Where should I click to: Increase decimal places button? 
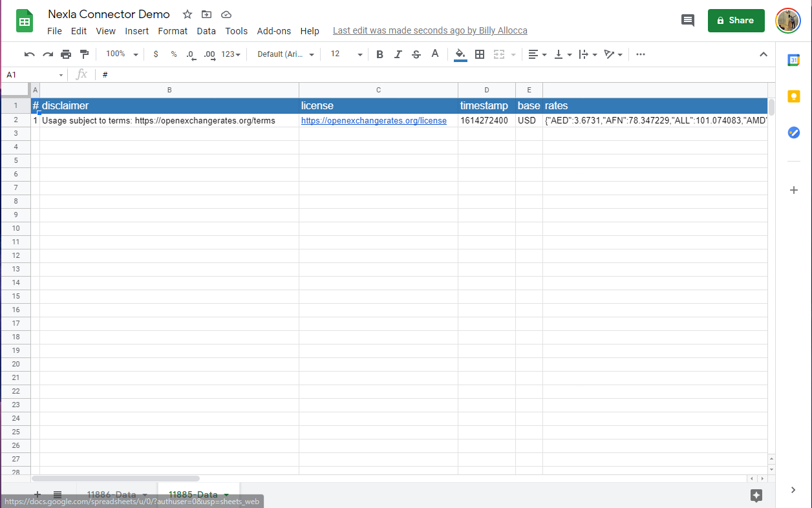pos(209,54)
